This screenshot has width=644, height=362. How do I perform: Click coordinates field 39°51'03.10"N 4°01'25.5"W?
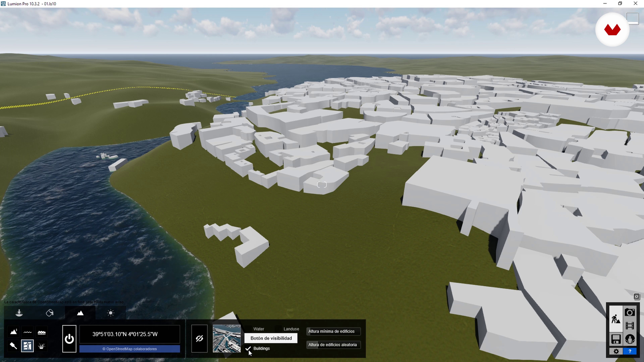129,334
